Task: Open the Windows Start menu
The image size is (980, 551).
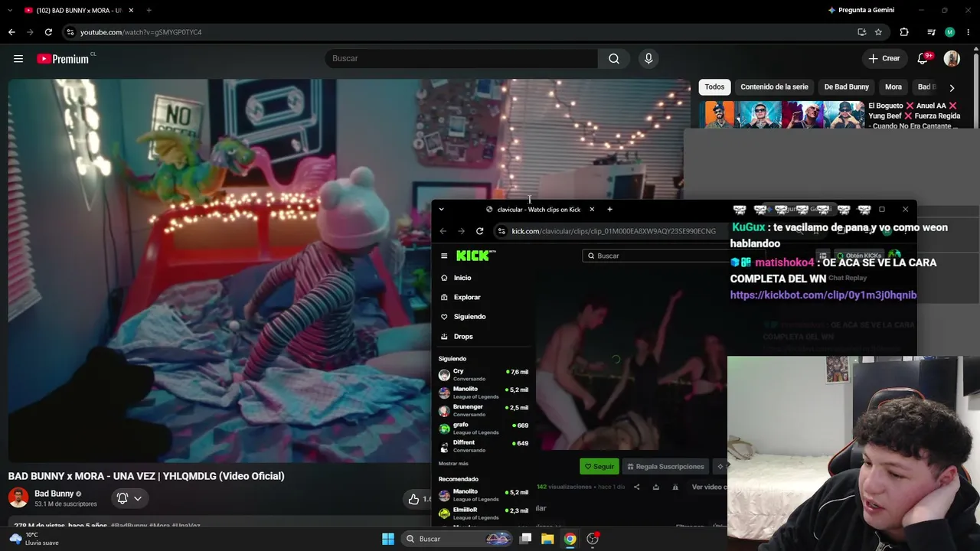Action: (x=388, y=539)
